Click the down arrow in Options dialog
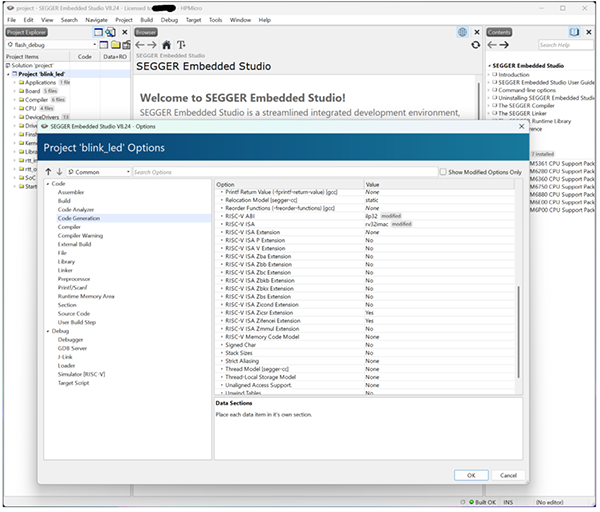 (x=59, y=172)
